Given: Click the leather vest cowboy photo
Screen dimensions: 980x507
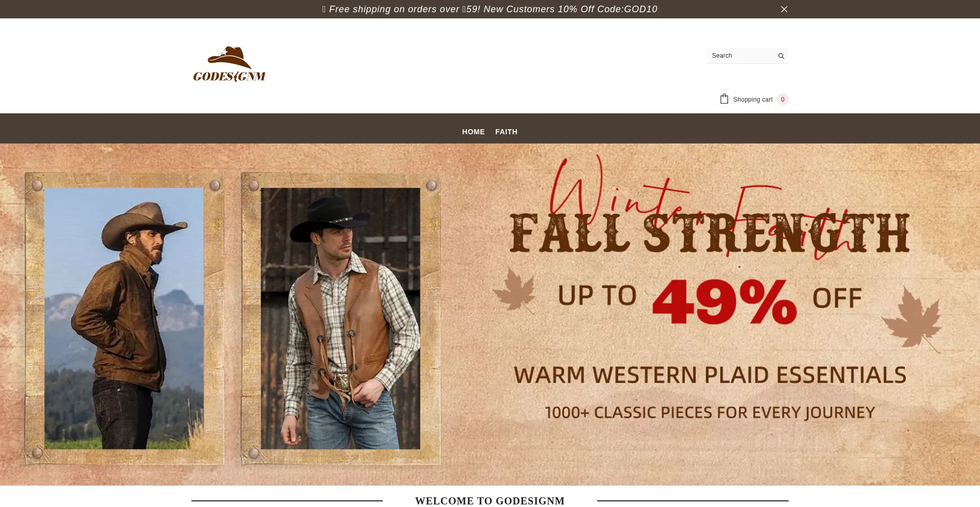Looking at the screenshot, I should coord(340,319).
